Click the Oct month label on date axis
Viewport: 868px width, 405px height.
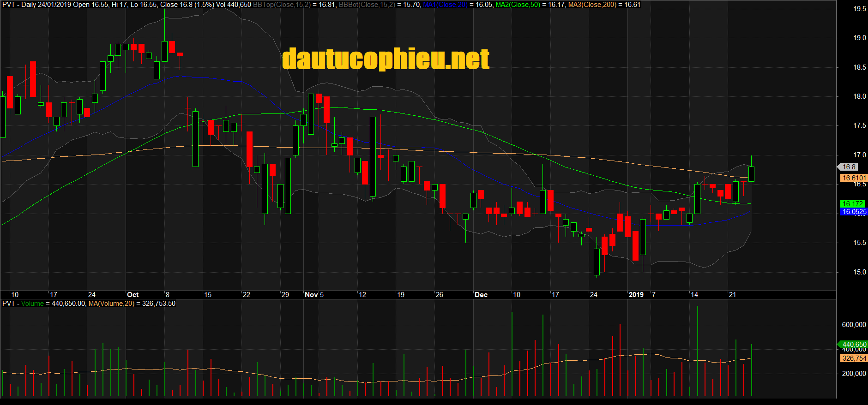pos(133,295)
